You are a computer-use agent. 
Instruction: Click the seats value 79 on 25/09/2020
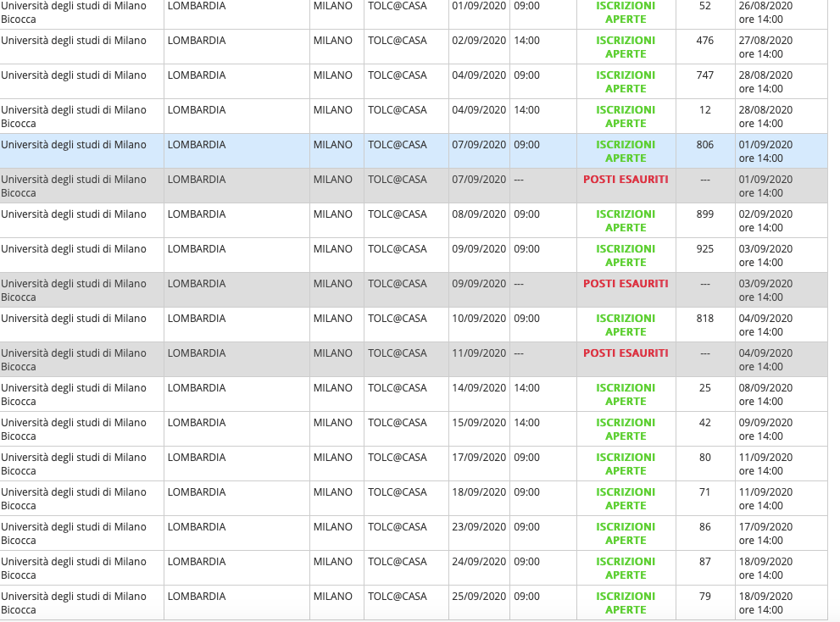705,597
